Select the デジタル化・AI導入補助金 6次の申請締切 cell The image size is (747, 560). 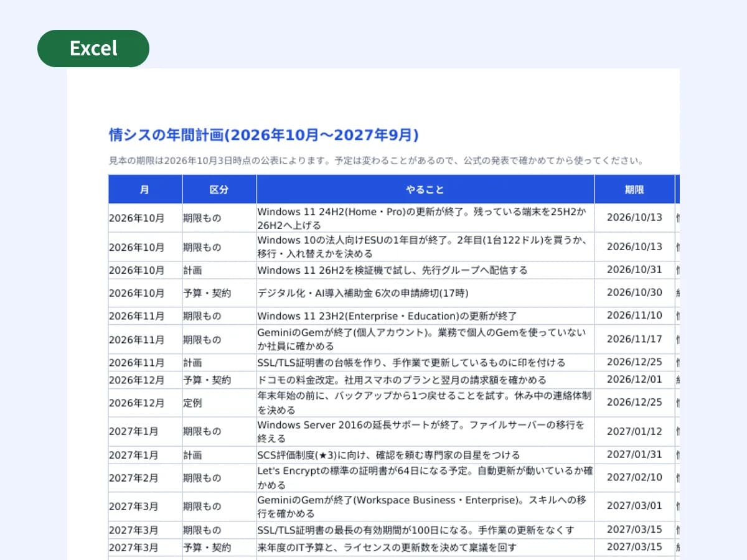[425, 293]
